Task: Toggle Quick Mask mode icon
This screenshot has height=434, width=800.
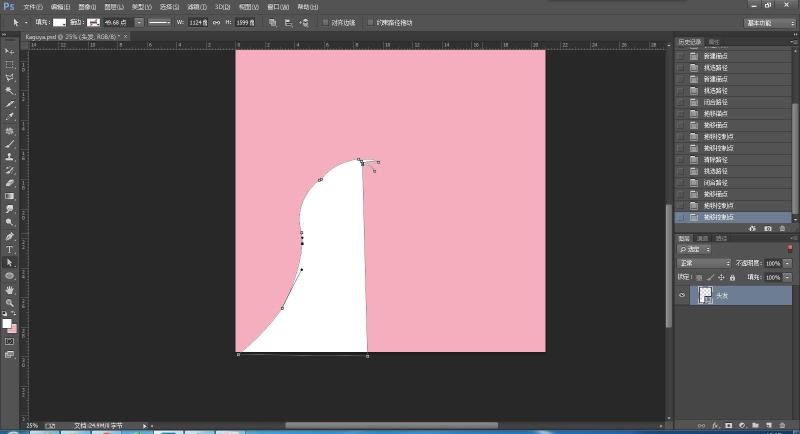Action: (9, 342)
